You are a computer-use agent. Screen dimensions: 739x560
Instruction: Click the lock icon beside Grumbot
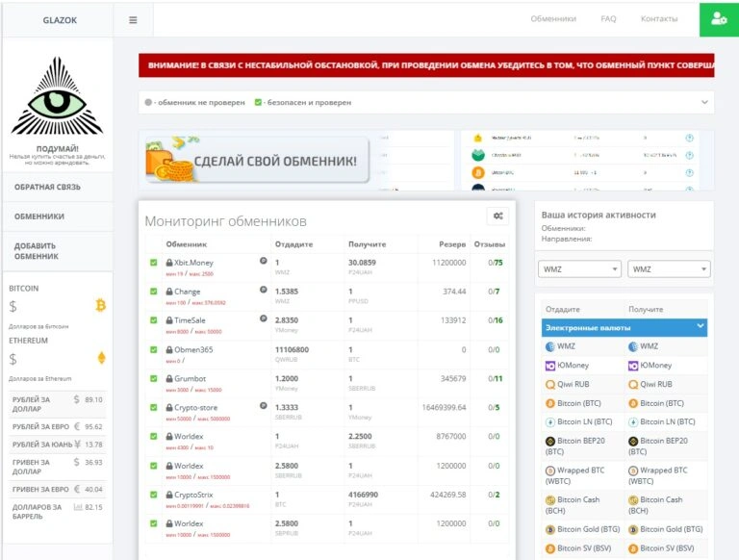tap(169, 378)
